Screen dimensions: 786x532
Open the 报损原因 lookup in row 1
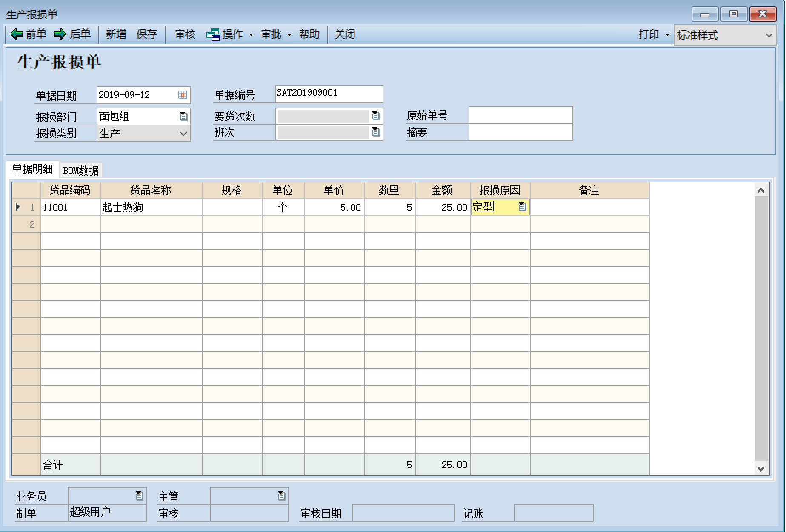tap(522, 207)
